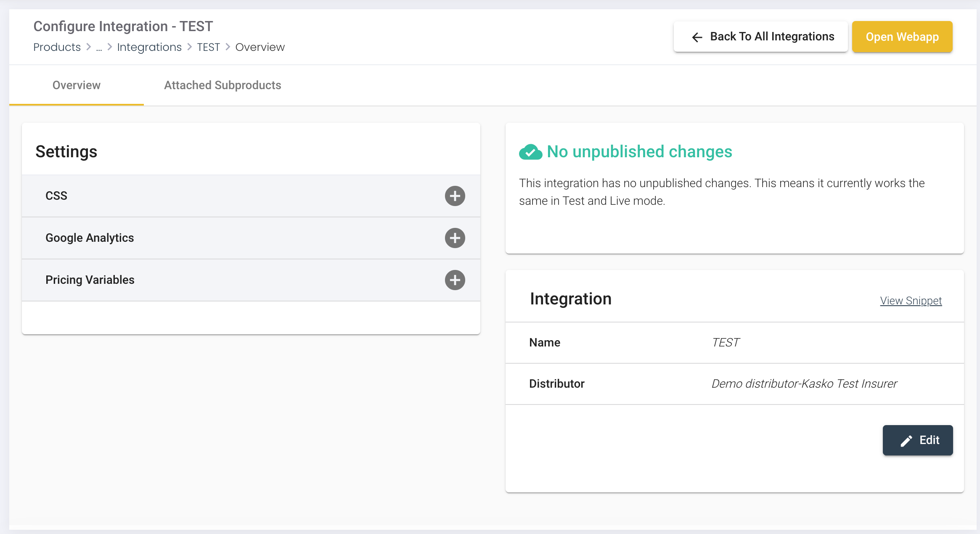This screenshot has width=980, height=534.
Task: Switch to the Attached Subproducts tab
Action: pos(222,85)
